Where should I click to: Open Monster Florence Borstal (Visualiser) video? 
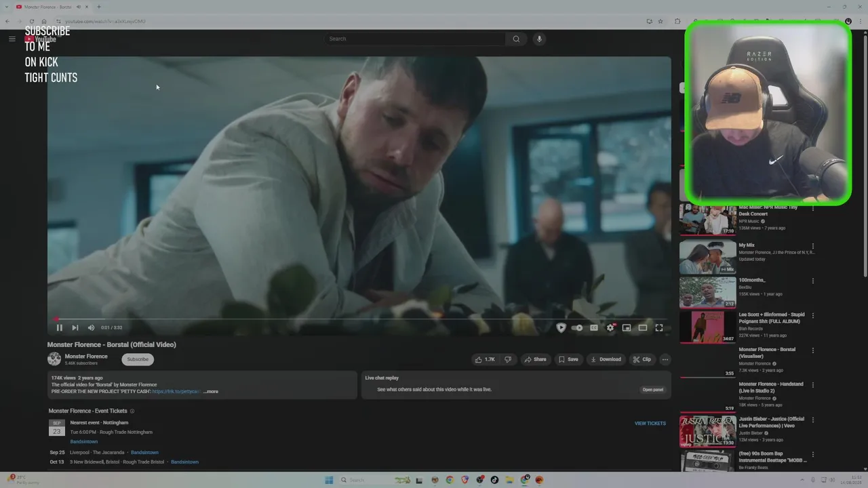click(767, 352)
